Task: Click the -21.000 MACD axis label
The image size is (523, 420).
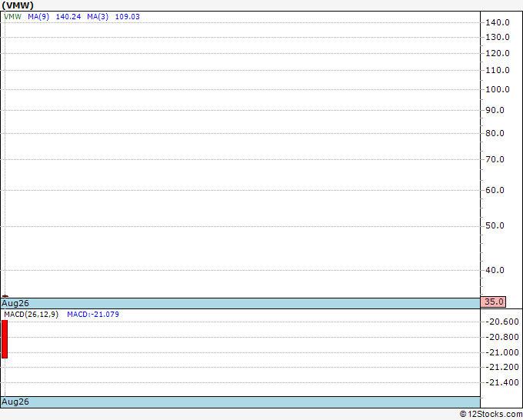Action: [502, 352]
